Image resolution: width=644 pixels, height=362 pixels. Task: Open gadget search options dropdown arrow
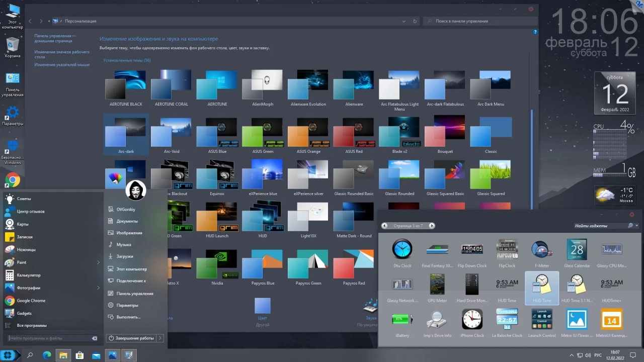coord(637,226)
